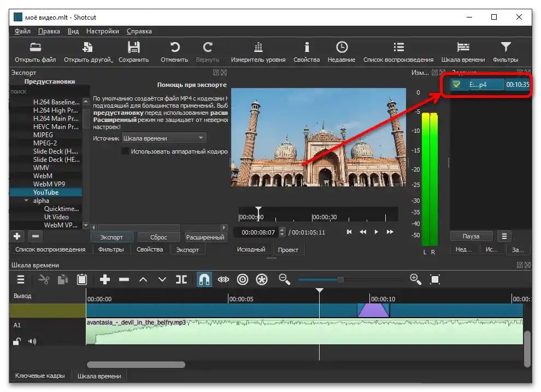
Task: Zoom out the timeline
Action: click(x=284, y=279)
